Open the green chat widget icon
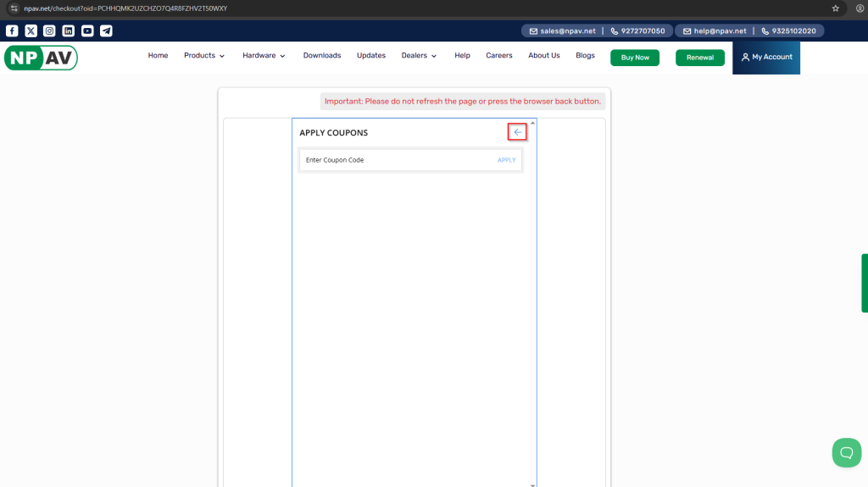The image size is (868, 487). click(x=846, y=452)
